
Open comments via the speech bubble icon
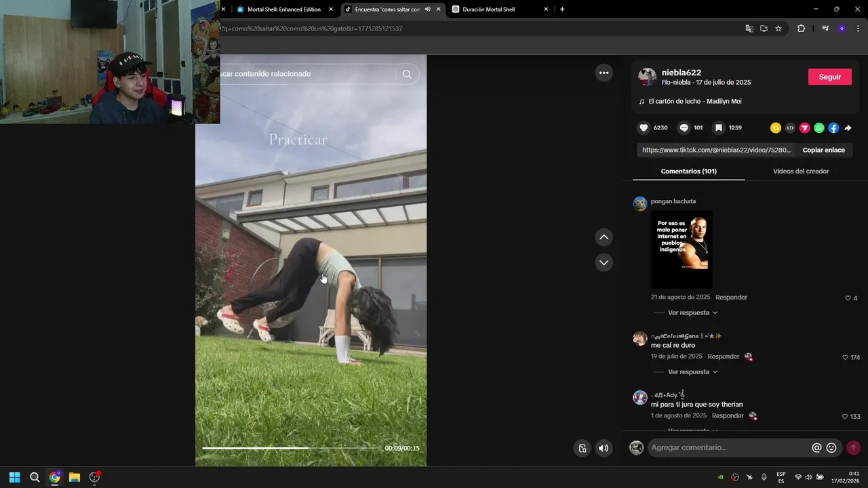[684, 127]
